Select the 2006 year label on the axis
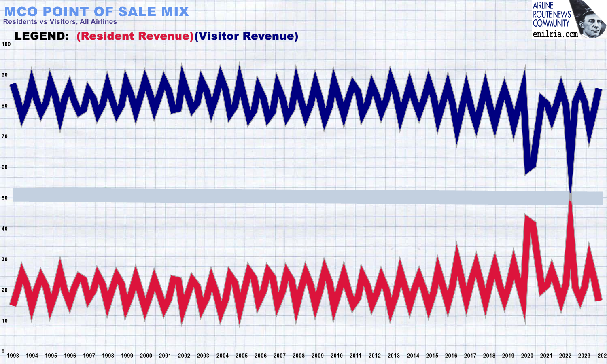 (x=261, y=356)
